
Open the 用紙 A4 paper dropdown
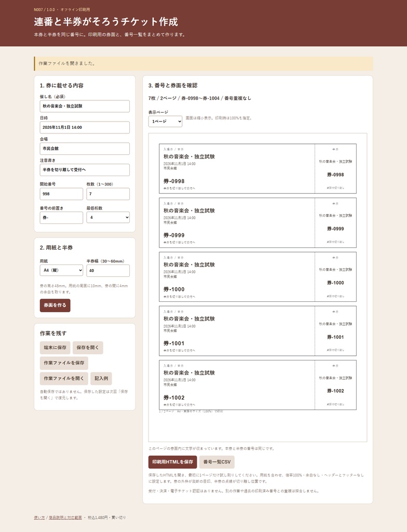click(61, 270)
